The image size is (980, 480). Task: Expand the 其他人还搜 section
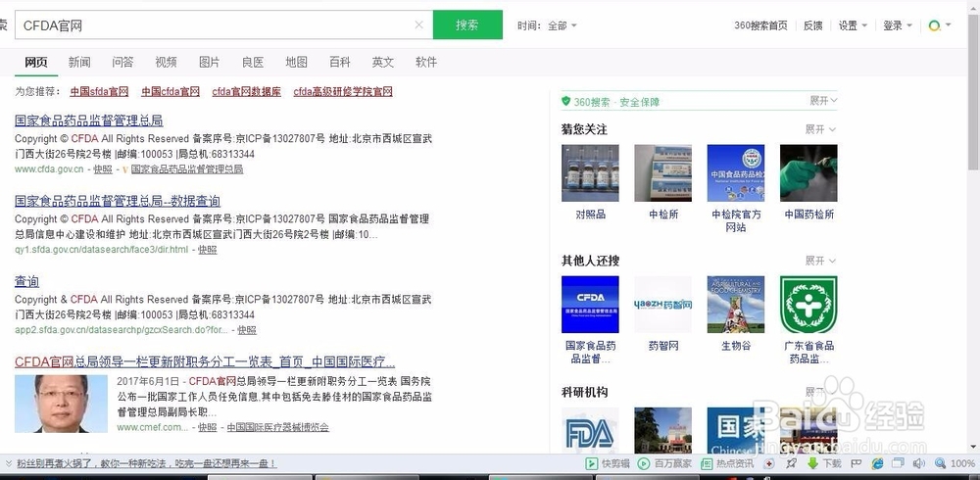[x=820, y=261]
